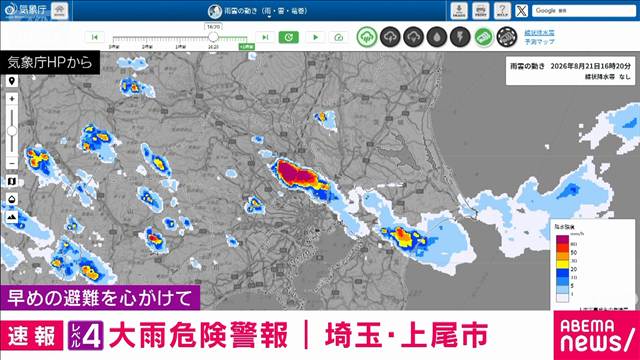Image resolution: width=640 pixels, height=360 pixels.
Task: Click the time label bubble above slider
Action: pos(213,27)
